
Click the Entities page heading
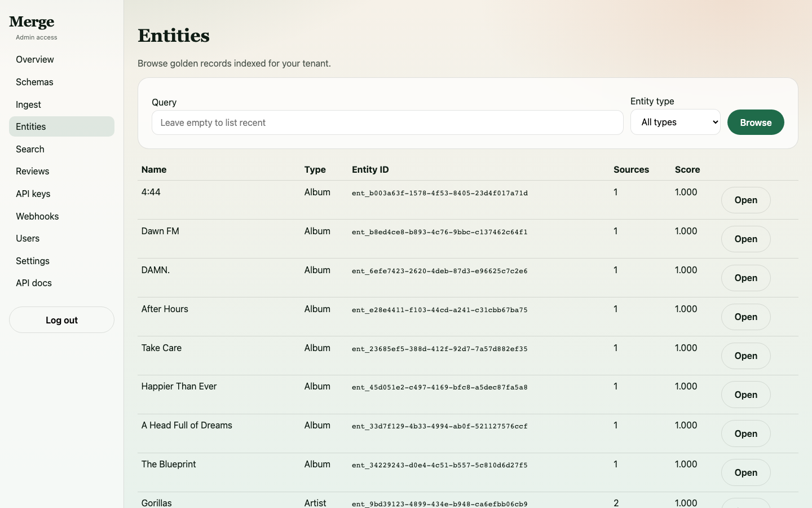click(174, 36)
